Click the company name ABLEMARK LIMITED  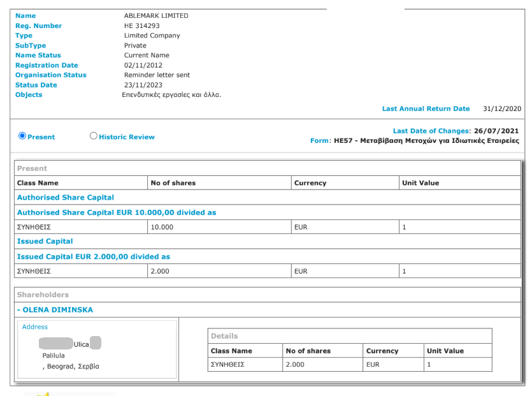click(156, 15)
